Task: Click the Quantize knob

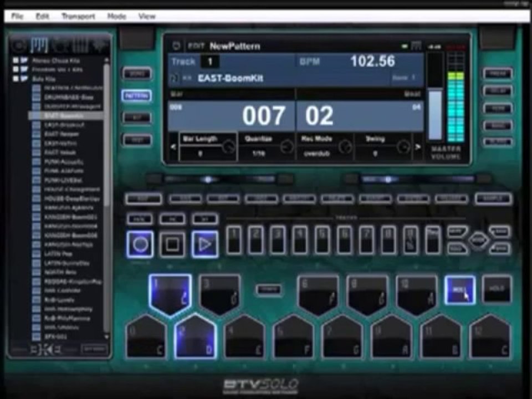Action: click(x=287, y=146)
